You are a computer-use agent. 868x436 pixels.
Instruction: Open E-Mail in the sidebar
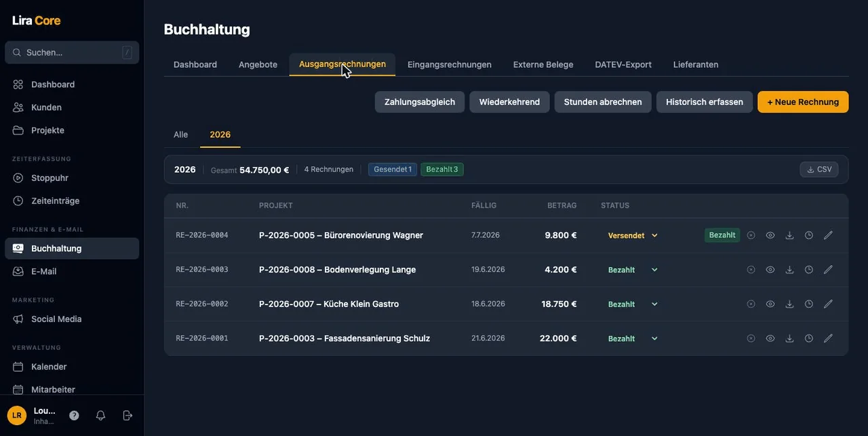pos(72,271)
